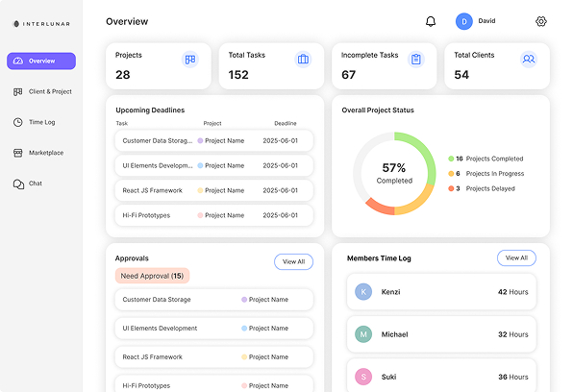Click the Overall Project Status heading
This screenshot has width=573, height=392.
point(378,110)
